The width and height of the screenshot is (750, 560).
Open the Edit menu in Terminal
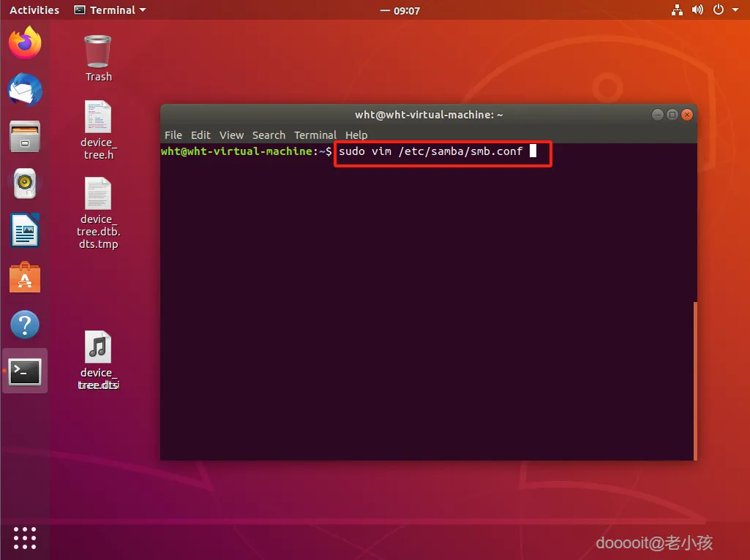[x=200, y=135]
